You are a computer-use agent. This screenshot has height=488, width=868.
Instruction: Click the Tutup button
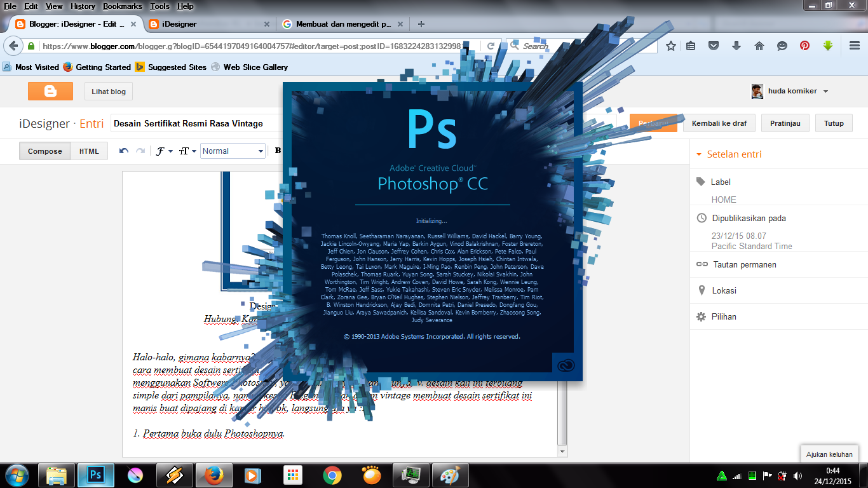tap(834, 123)
